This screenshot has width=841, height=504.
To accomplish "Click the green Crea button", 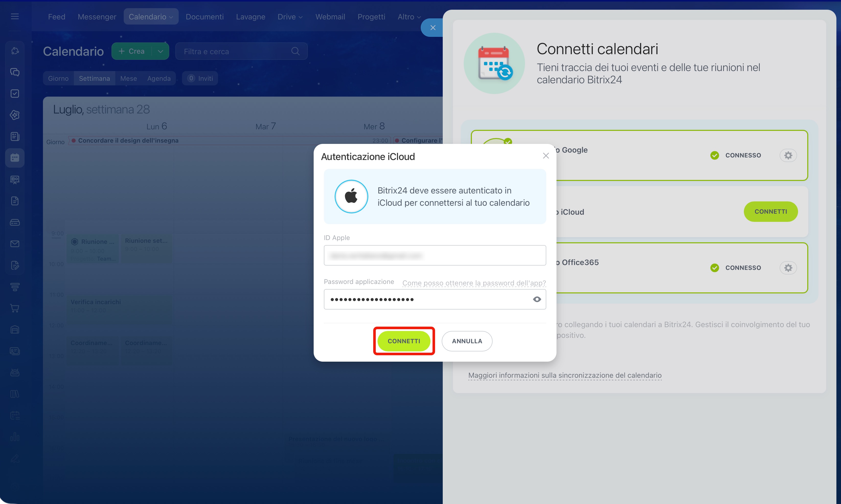I will point(132,51).
